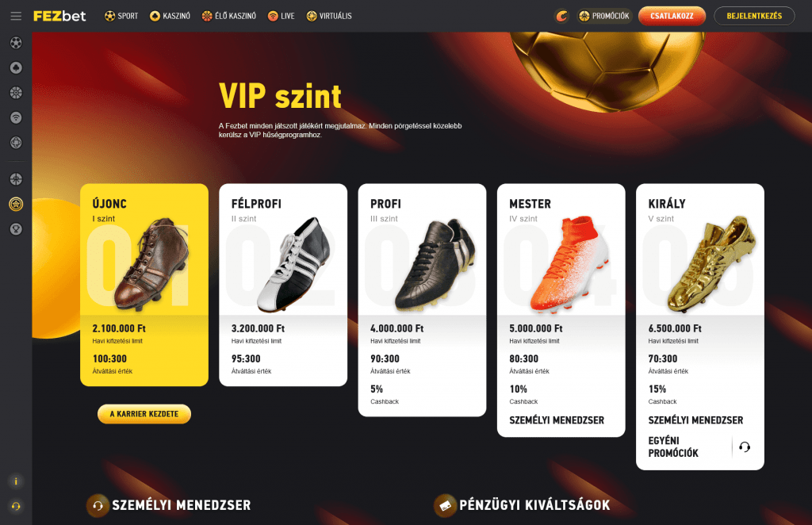Open the live wifi sidebar icon
The height and width of the screenshot is (525, 812).
point(16,117)
